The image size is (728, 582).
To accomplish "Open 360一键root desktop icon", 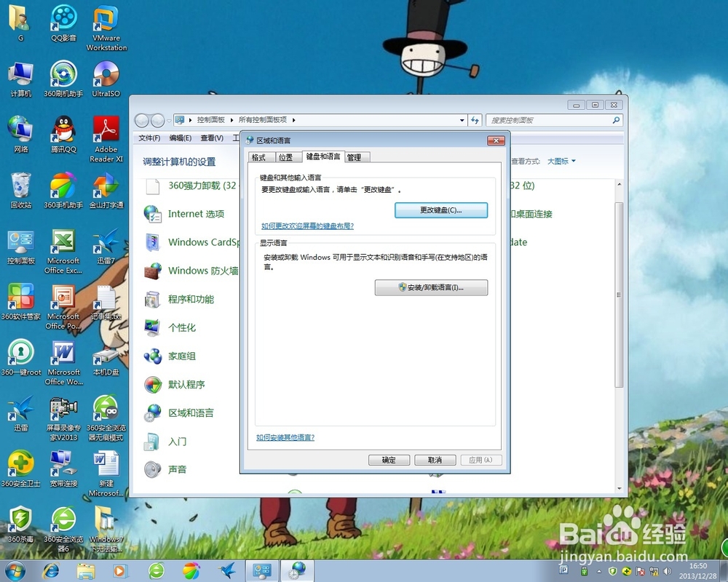I will 21,357.
